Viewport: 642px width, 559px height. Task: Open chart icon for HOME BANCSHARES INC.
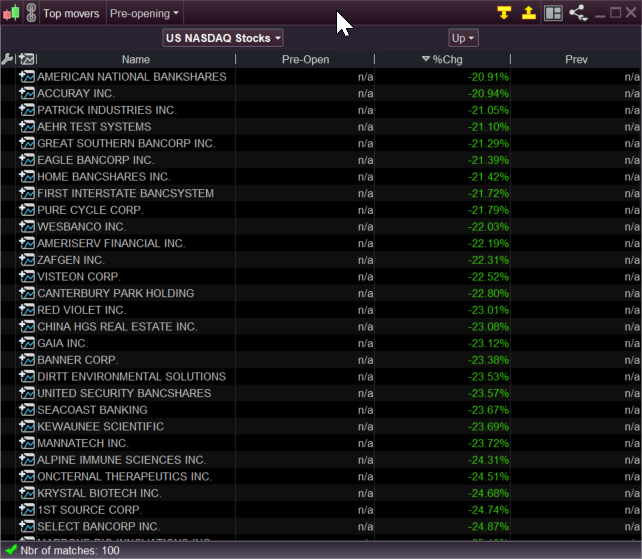click(x=27, y=177)
